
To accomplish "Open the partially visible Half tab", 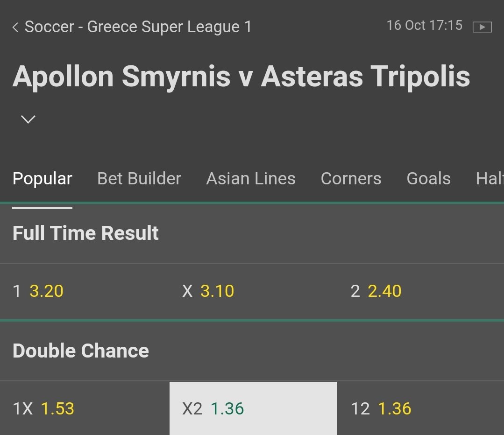I will (x=490, y=179).
